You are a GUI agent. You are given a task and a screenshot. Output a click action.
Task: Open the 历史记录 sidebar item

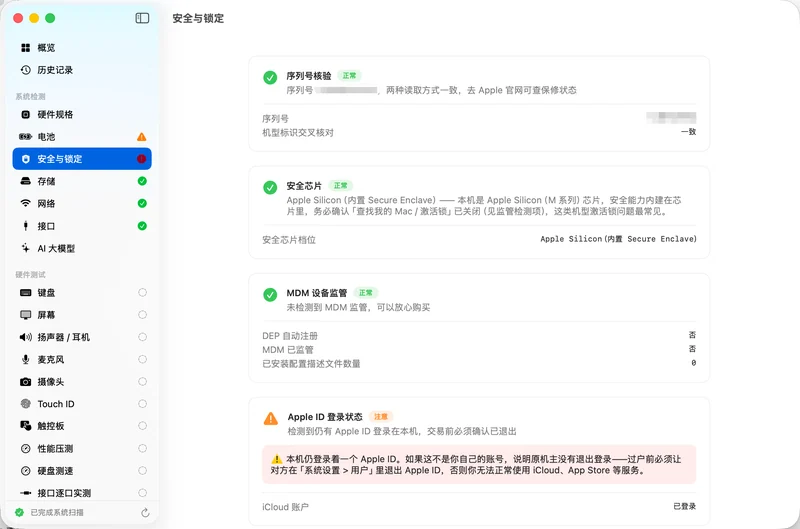(82, 70)
